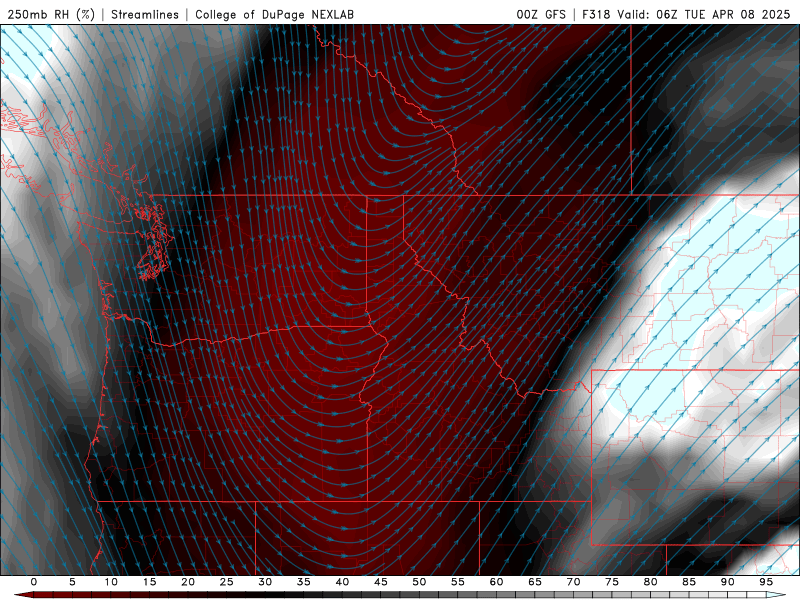800x600 pixels.
Task: Click the "250mb RH (%)" title text
Action: [51, 14]
